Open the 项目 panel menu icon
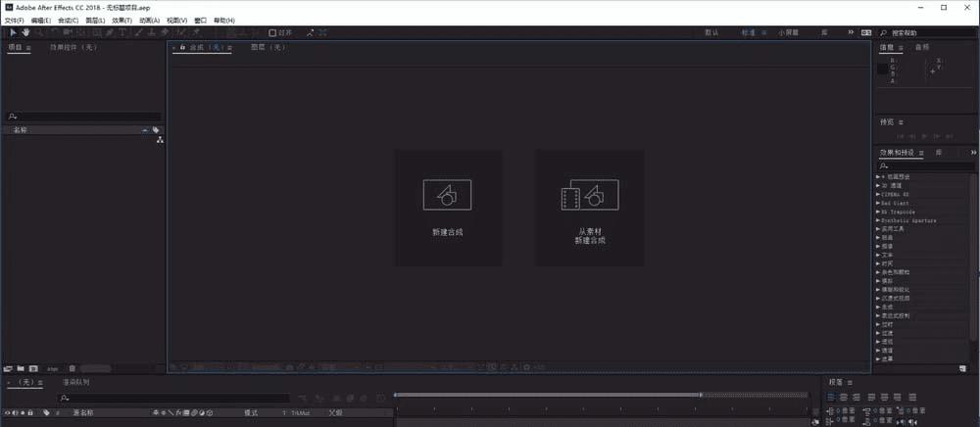 click(28, 47)
